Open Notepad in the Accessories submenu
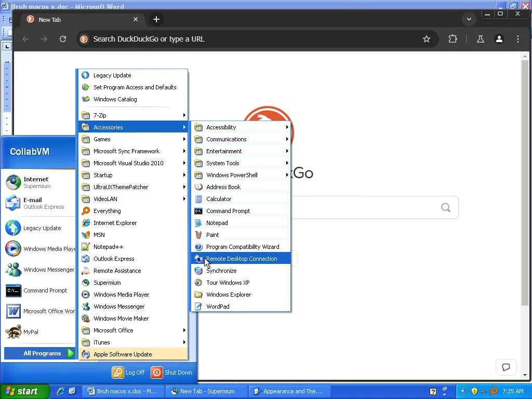 [241, 223]
